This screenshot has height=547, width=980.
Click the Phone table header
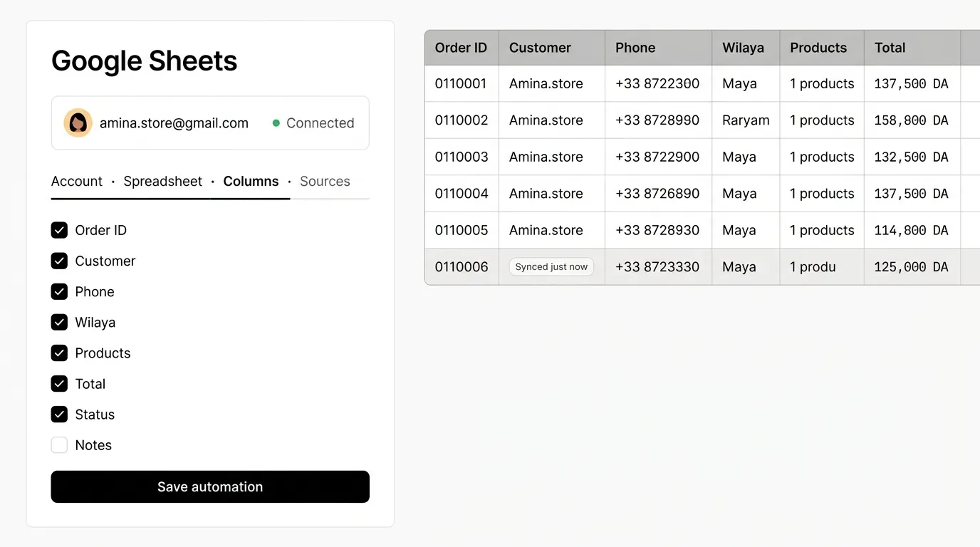coord(659,48)
